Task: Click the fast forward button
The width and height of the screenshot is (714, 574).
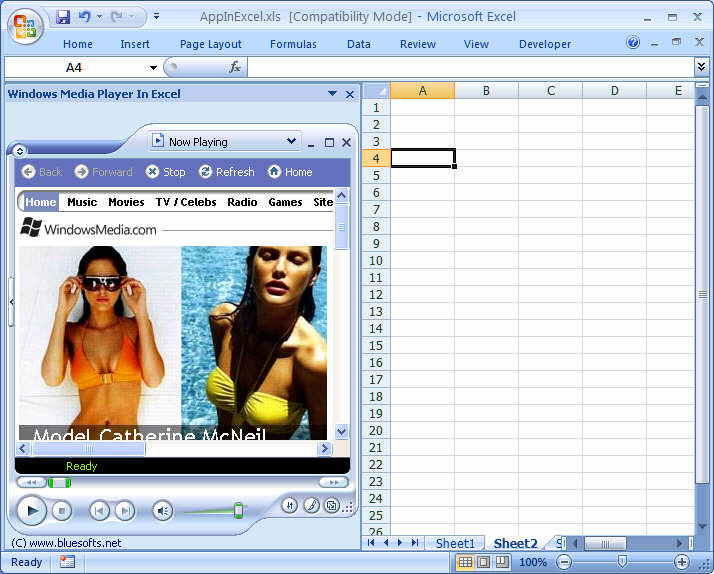Action: (x=334, y=483)
